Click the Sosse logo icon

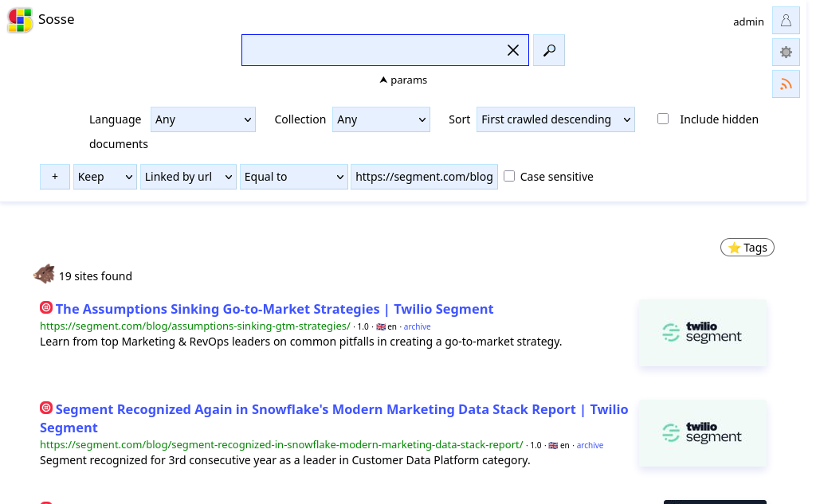[20, 20]
